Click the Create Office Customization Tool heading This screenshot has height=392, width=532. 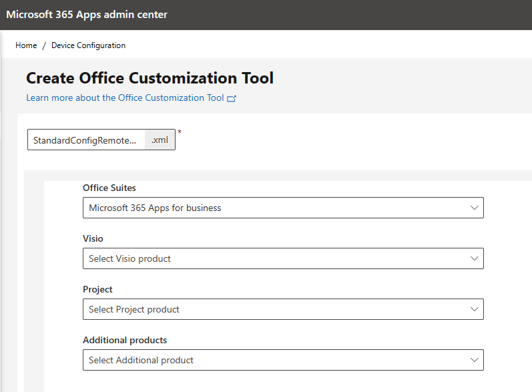[x=150, y=78]
